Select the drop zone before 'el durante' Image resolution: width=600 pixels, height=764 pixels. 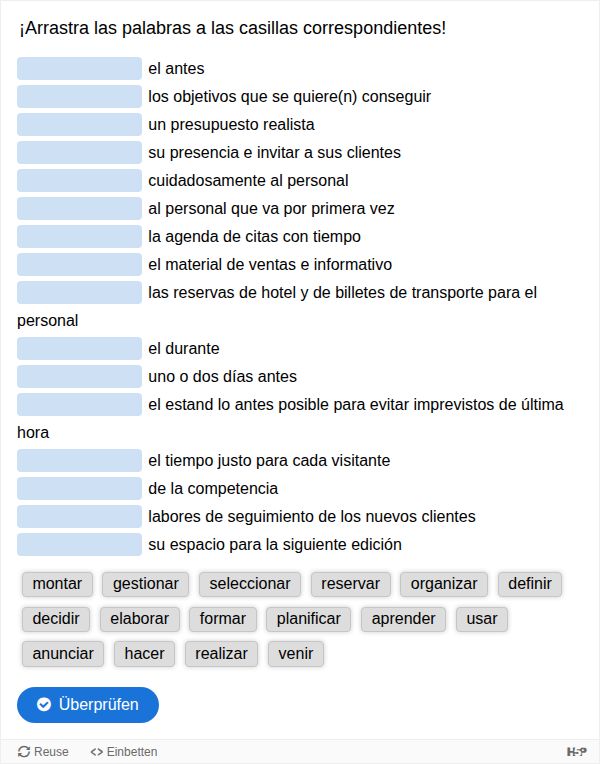pos(80,349)
